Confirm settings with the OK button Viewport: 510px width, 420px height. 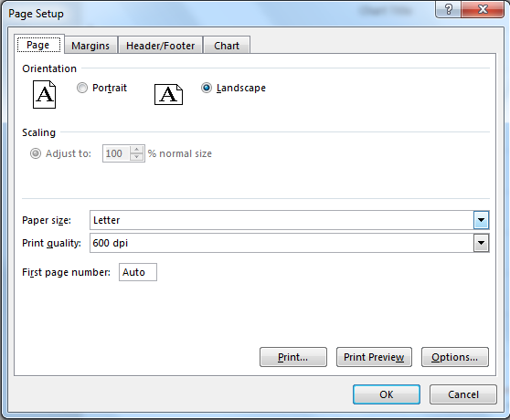point(387,394)
